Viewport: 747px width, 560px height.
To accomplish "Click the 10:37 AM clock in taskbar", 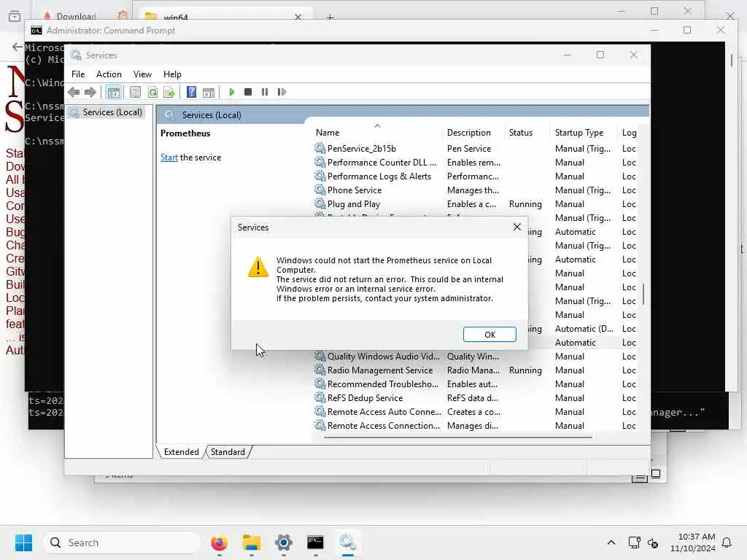I will (696, 537).
